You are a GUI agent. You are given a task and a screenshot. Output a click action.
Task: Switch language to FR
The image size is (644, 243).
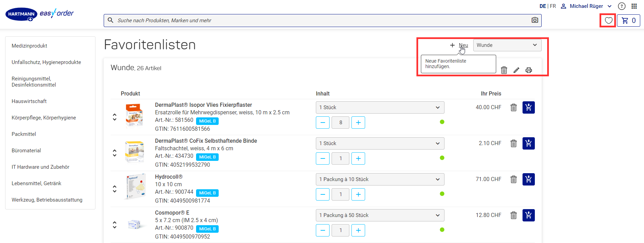coord(553,6)
